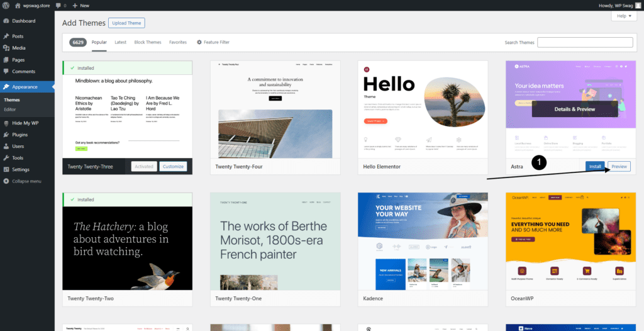Open the WordPress logo menu

[x=6, y=5]
